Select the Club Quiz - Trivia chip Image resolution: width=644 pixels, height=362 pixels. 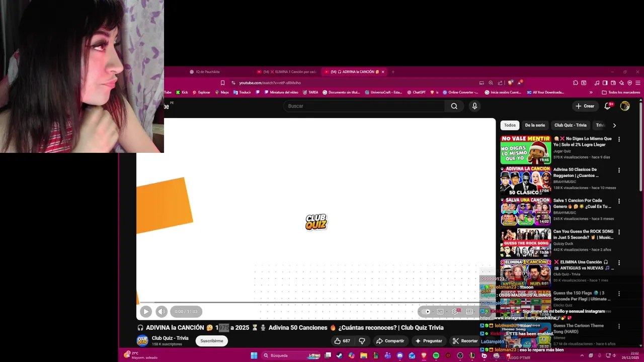click(x=571, y=125)
